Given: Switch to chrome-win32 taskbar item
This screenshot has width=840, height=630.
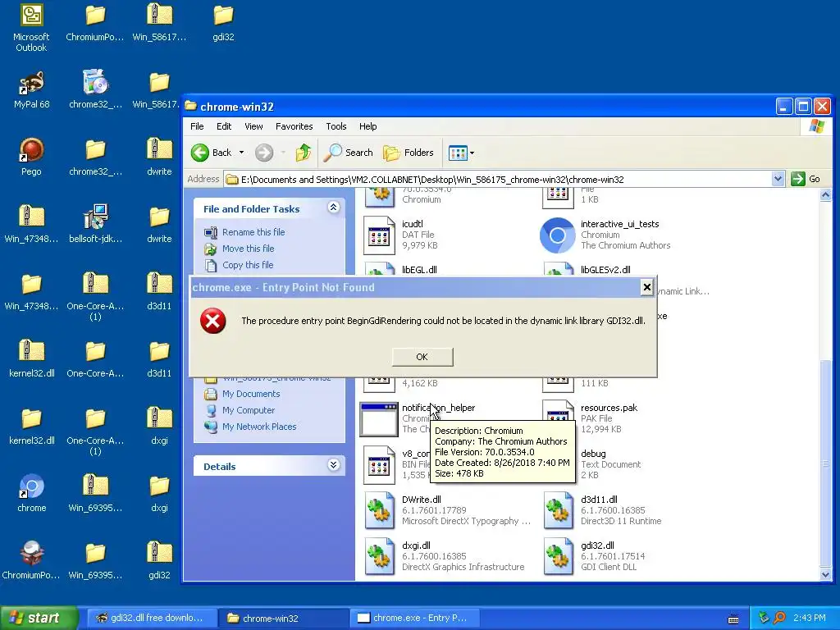Looking at the screenshot, I should tap(283, 618).
